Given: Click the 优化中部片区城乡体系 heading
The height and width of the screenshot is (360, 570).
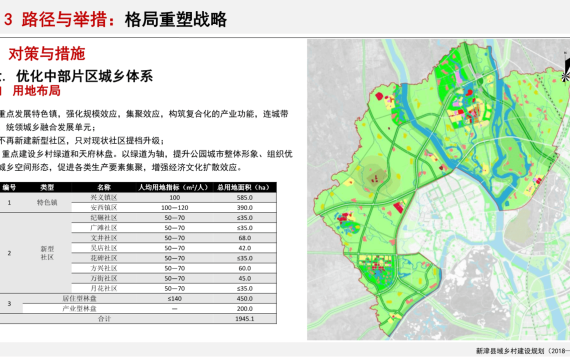Looking at the screenshot, I should [84, 76].
